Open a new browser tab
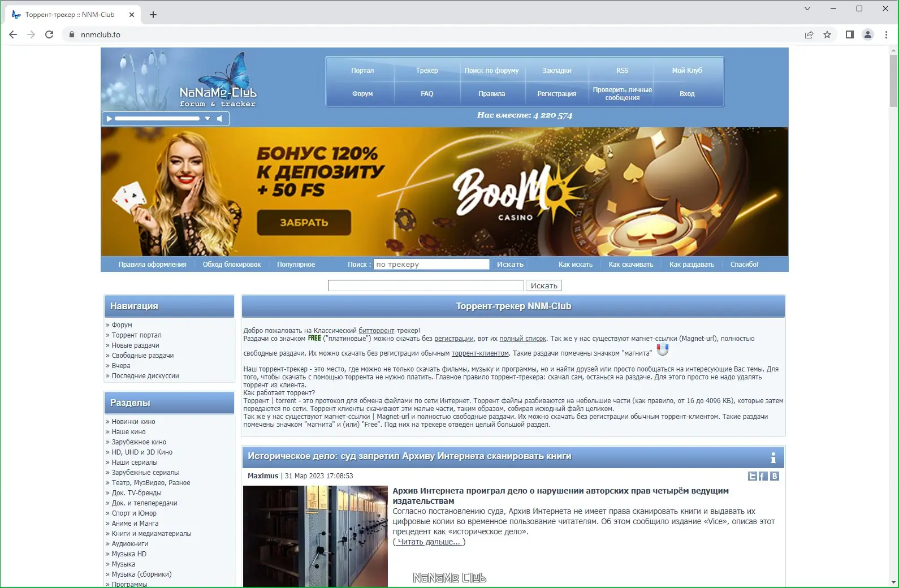The height and width of the screenshot is (588, 899). coord(153,15)
